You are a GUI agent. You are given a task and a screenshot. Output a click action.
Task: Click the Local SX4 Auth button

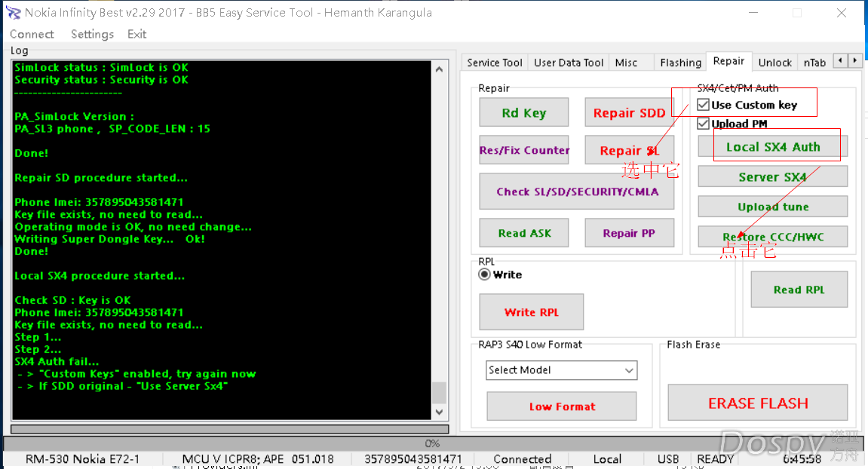pos(773,147)
